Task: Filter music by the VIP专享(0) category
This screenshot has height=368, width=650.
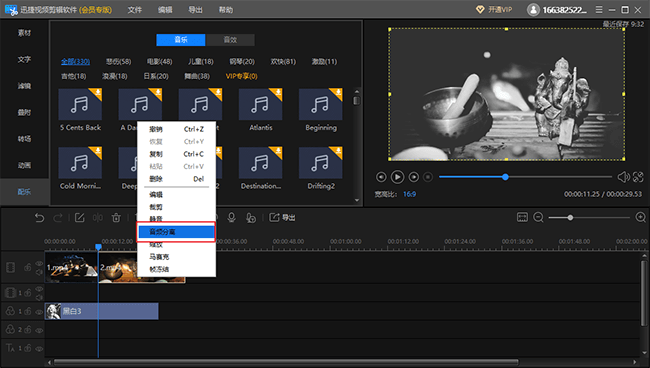Action: 241,76
